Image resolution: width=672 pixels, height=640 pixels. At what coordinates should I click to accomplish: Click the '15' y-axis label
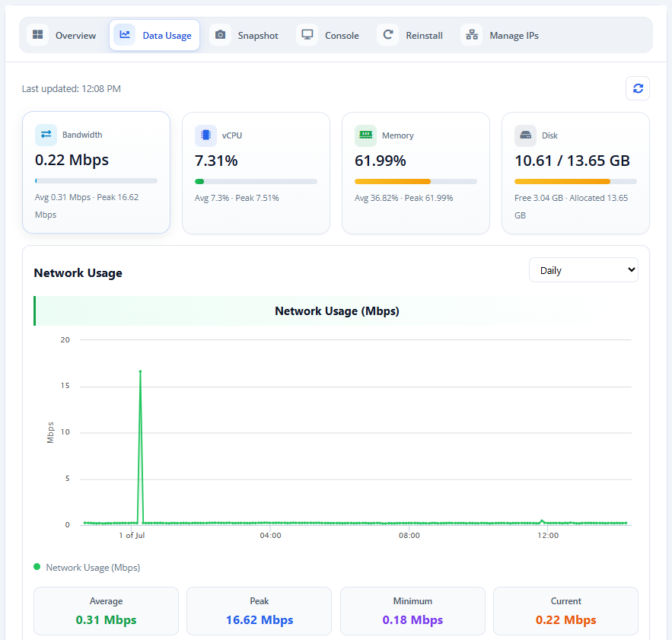pos(65,386)
